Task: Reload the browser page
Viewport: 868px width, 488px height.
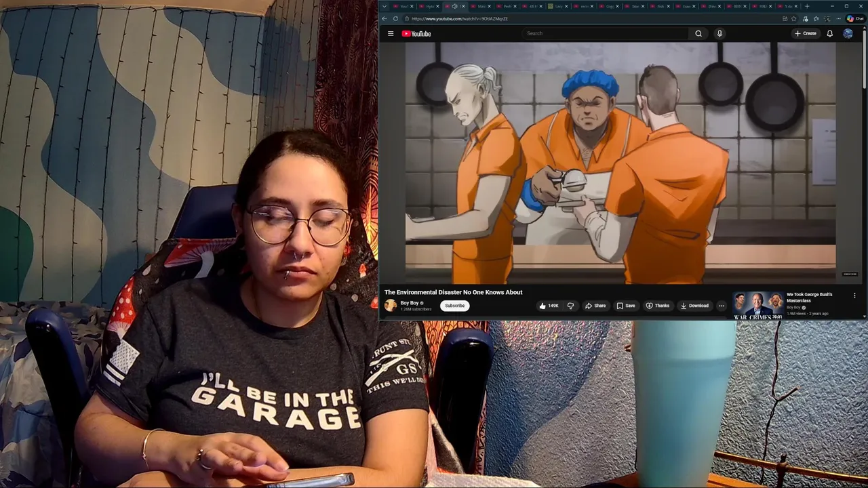Action: (x=396, y=18)
